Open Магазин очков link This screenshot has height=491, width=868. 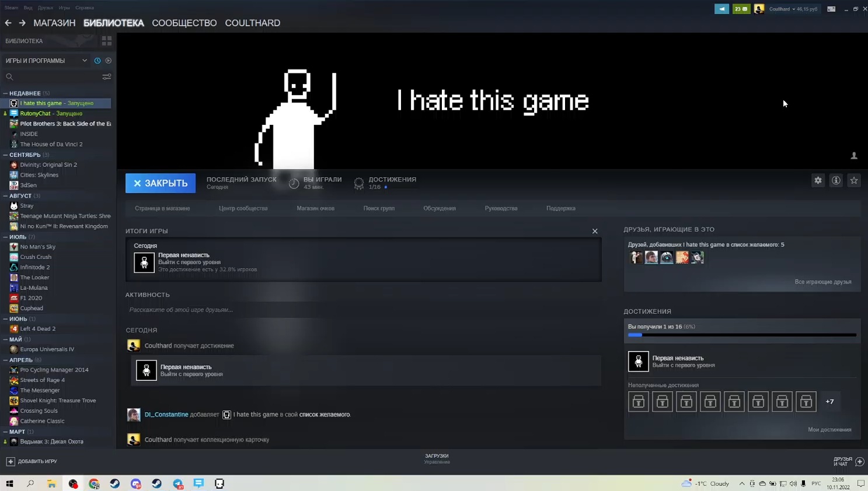(315, 208)
